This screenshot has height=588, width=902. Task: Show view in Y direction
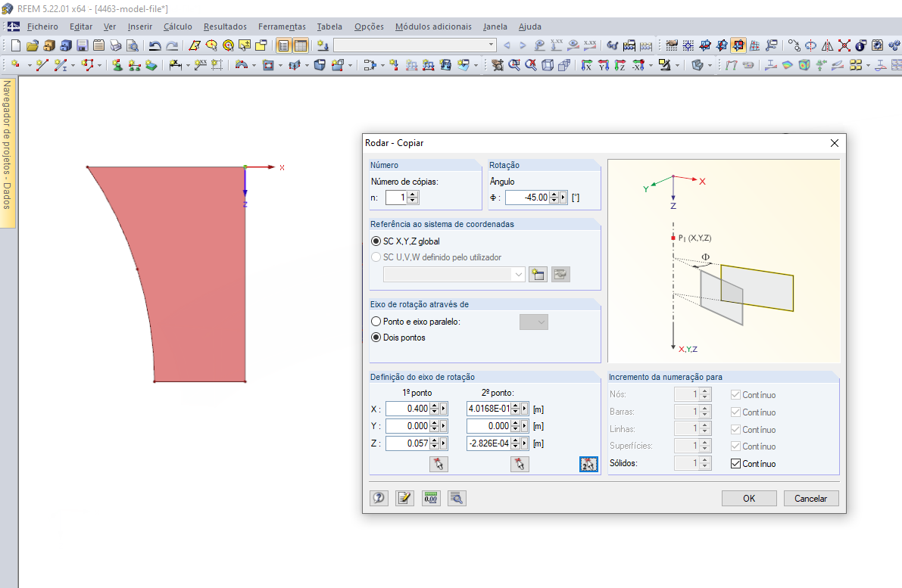[603, 65]
